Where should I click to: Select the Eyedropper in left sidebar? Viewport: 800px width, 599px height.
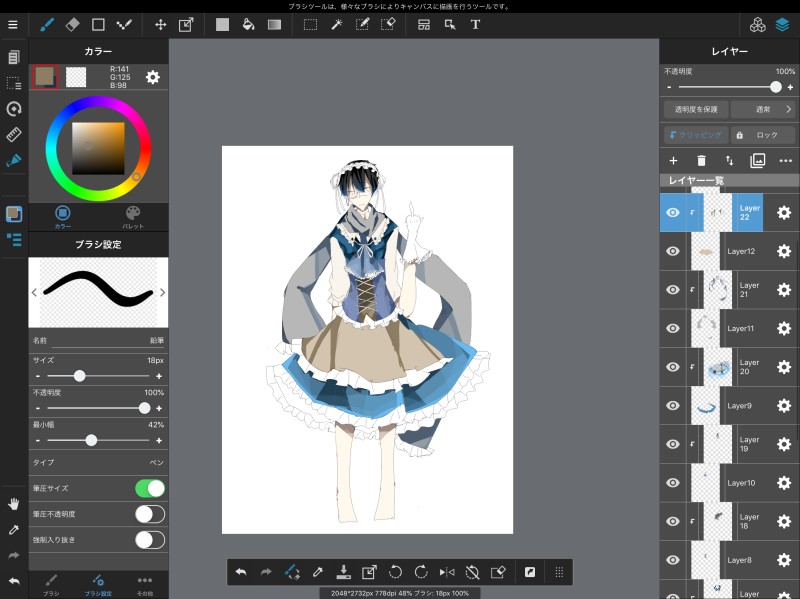(x=14, y=530)
